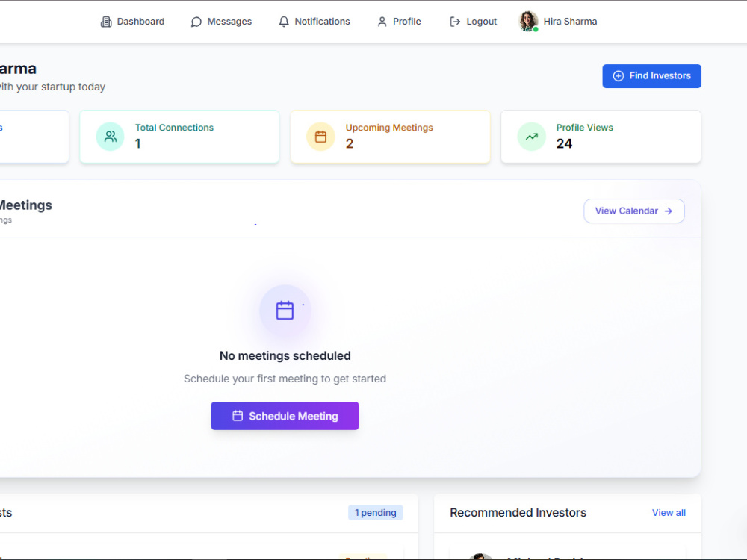Click the large calendar icon above No meetings scheduled
This screenshot has width=747, height=560.
pyautogui.click(x=285, y=311)
